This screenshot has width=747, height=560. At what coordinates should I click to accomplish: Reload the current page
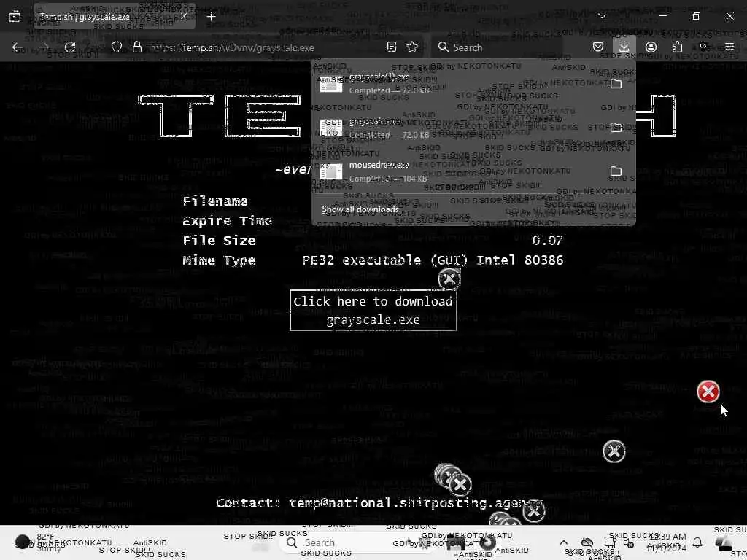pyautogui.click(x=70, y=47)
